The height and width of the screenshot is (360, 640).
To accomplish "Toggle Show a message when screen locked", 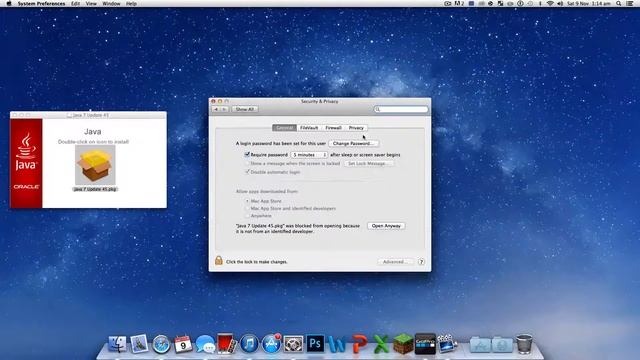I will (x=247, y=163).
